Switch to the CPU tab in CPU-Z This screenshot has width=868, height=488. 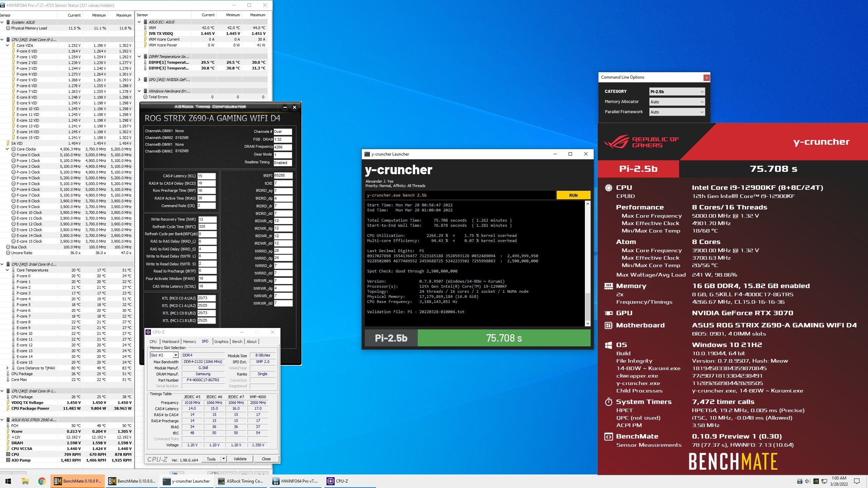tap(153, 342)
